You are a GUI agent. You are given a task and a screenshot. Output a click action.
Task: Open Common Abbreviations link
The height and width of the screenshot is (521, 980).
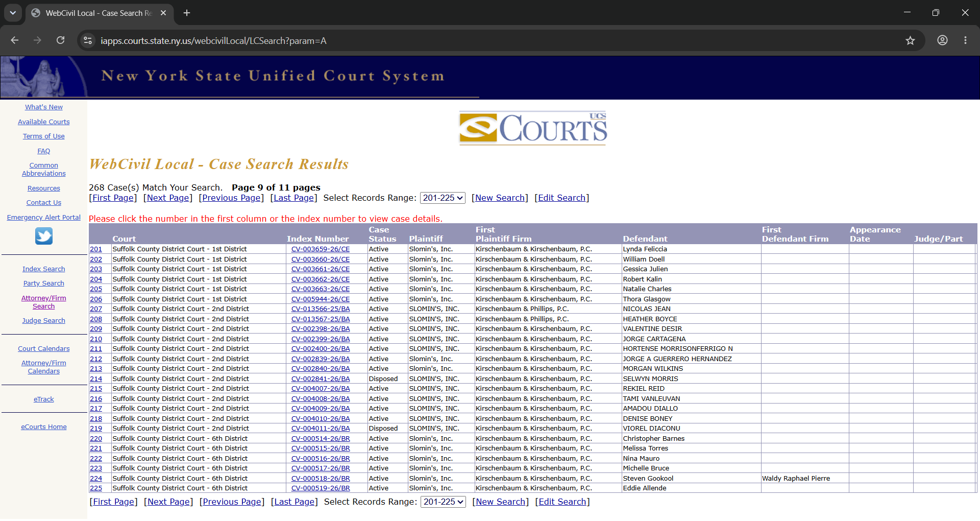tap(44, 170)
